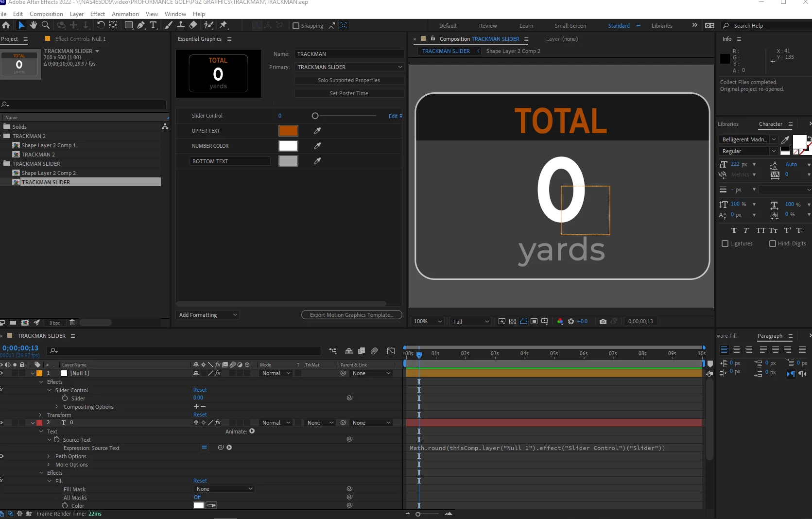Open the Animation menu
812x519 pixels.
[125, 14]
